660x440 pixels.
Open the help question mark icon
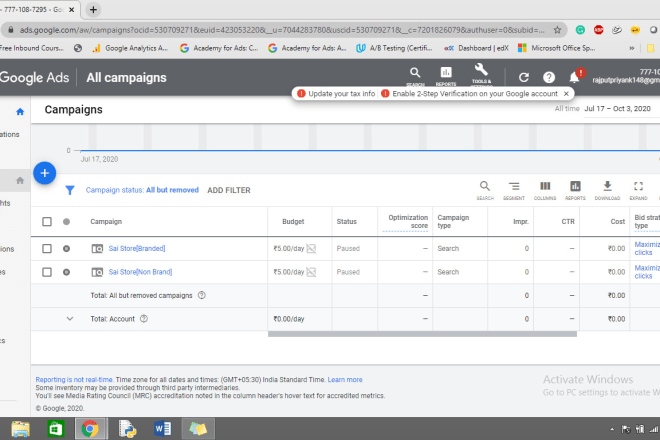point(549,77)
